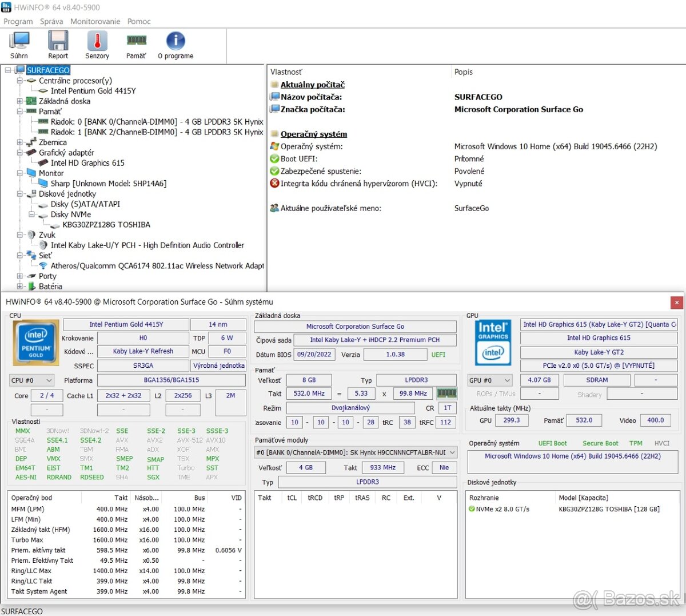Open the CPU #0 dropdown
This screenshot has width=686, height=616.
click(x=32, y=380)
